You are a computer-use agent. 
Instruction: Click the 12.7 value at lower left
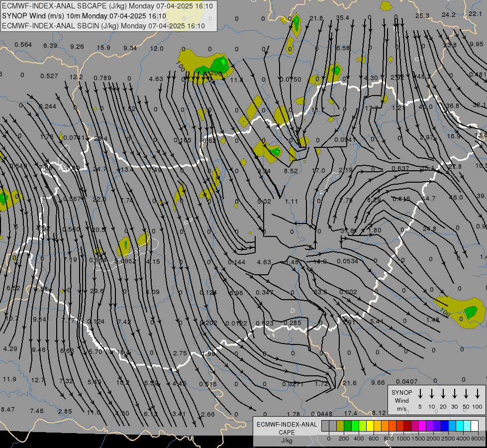pyautogui.click(x=38, y=380)
